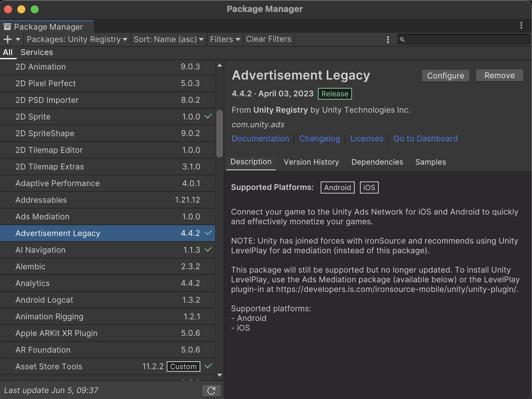This screenshot has width=532, height=399.
Task: Open the add package dropdown arrow
Action: click(18, 39)
